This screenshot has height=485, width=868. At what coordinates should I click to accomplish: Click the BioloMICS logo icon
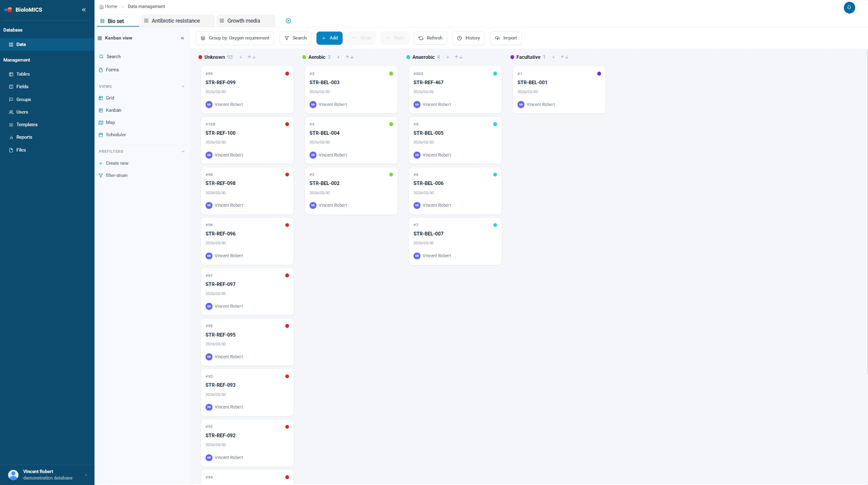pos(8,10)
